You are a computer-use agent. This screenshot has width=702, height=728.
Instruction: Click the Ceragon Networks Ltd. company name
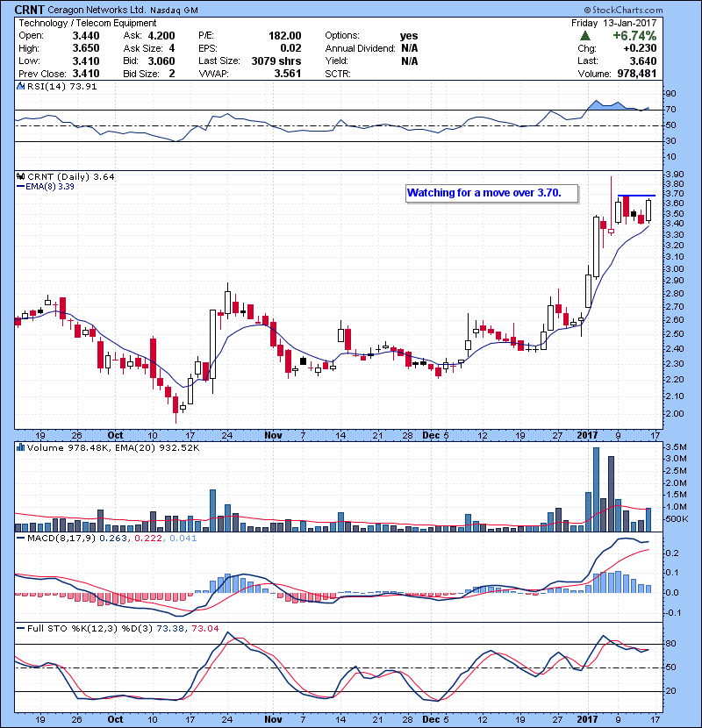(x=97, y=10)
